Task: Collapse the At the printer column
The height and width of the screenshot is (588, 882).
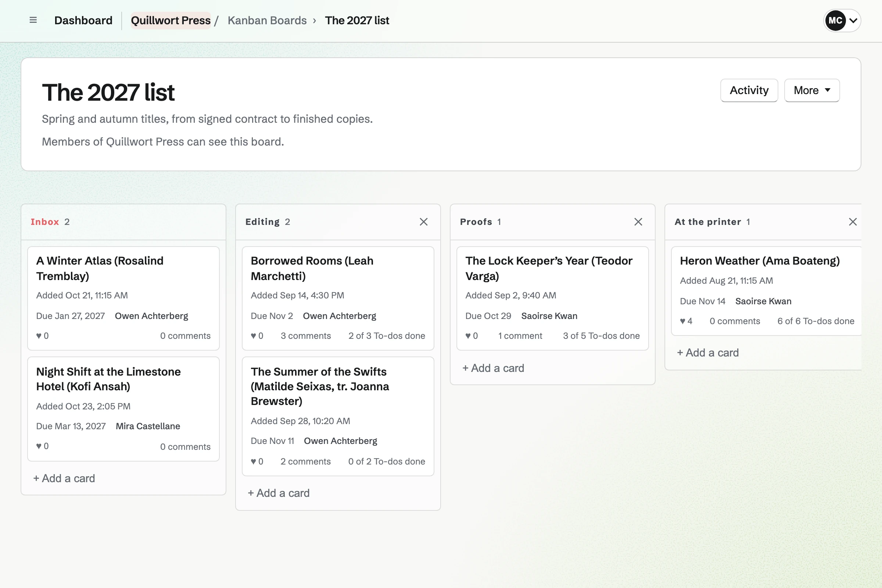Action: 852,222
